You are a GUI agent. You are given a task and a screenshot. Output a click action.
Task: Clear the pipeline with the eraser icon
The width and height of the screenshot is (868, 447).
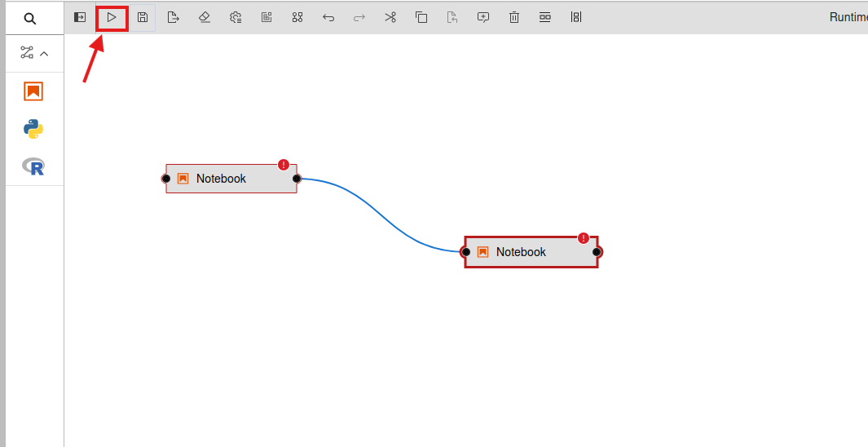[x=205, y=17]
